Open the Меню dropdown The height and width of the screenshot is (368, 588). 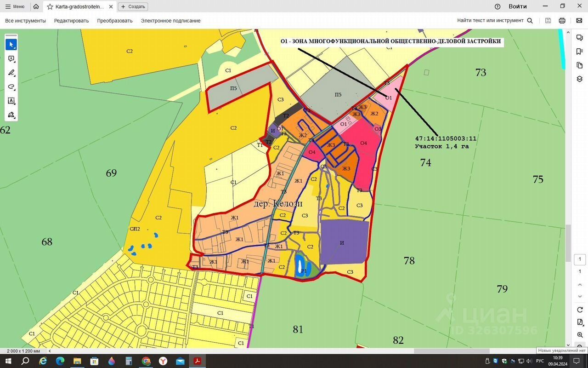15,6
